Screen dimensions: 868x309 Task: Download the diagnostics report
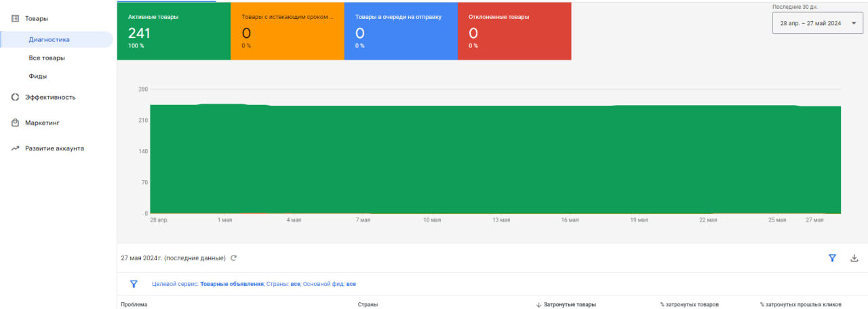pyautogui.click(x=854, y=258)
